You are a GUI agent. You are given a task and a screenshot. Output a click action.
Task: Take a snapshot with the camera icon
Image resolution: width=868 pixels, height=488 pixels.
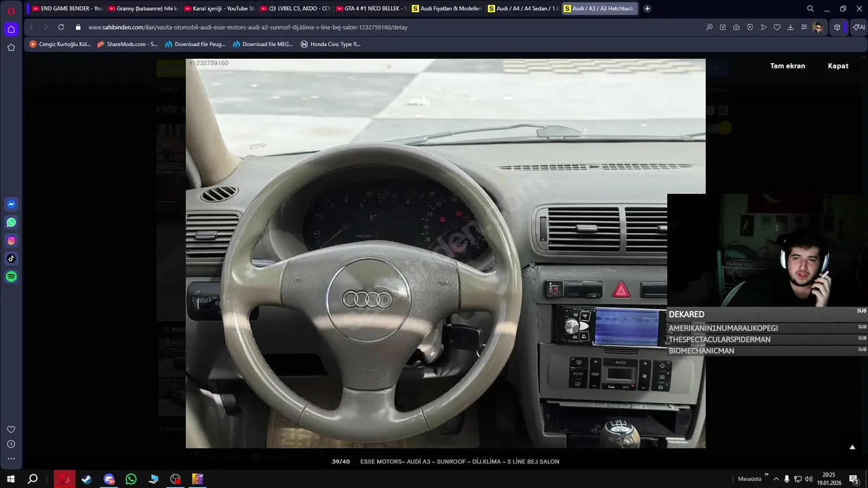(x=736, y=27)
